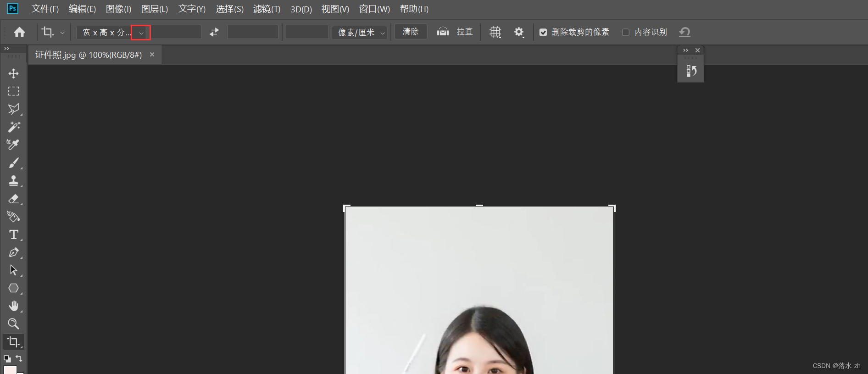Screen dimensions: 868x374
Task: Open the History panel icon
Action: tap(691, 71)
